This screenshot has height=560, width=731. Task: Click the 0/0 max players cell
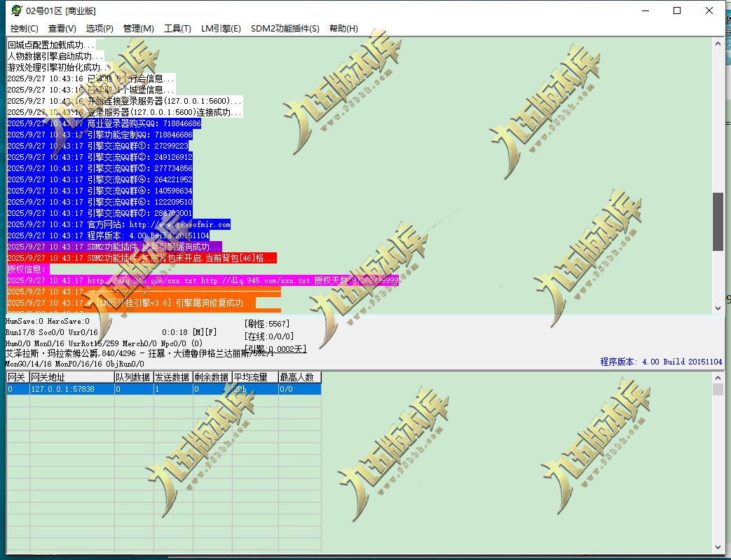(x=300, y=389)
